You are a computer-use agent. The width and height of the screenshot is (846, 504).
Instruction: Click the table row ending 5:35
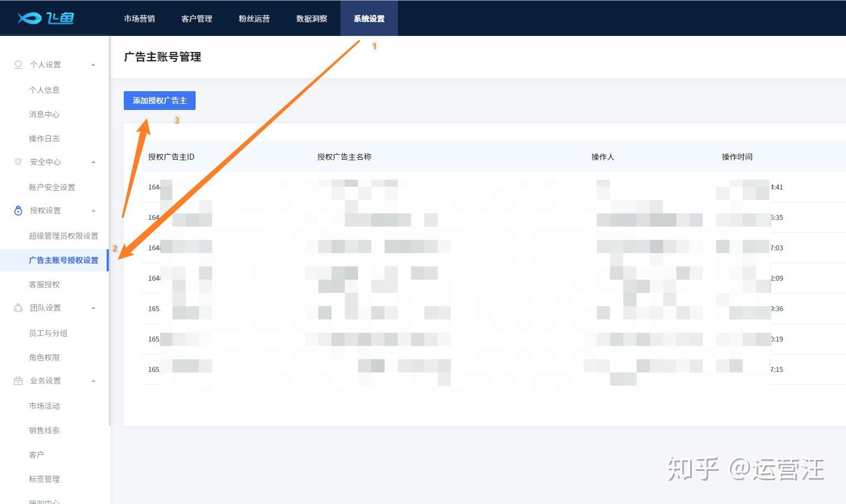[493, 217]
